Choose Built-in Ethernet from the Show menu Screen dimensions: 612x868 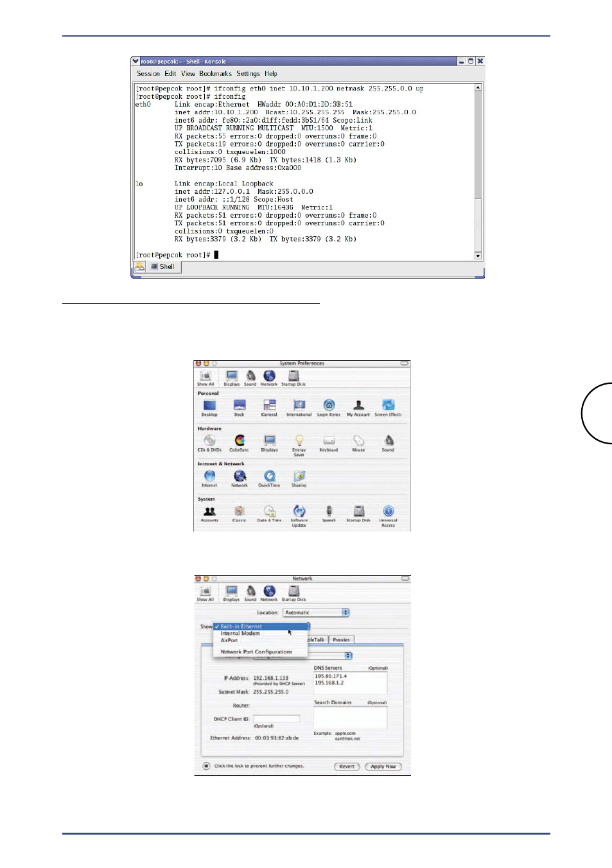click(x=261, y=626)
